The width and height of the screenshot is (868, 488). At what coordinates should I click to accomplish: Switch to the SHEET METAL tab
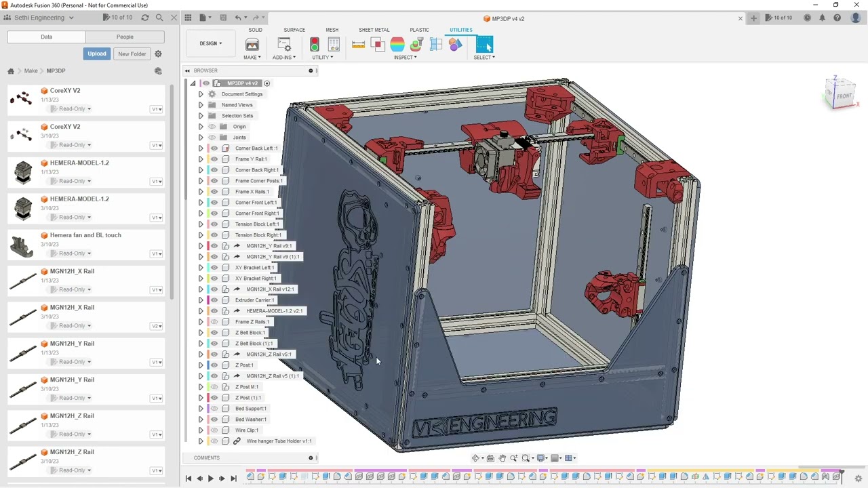(x=374, y=30)
